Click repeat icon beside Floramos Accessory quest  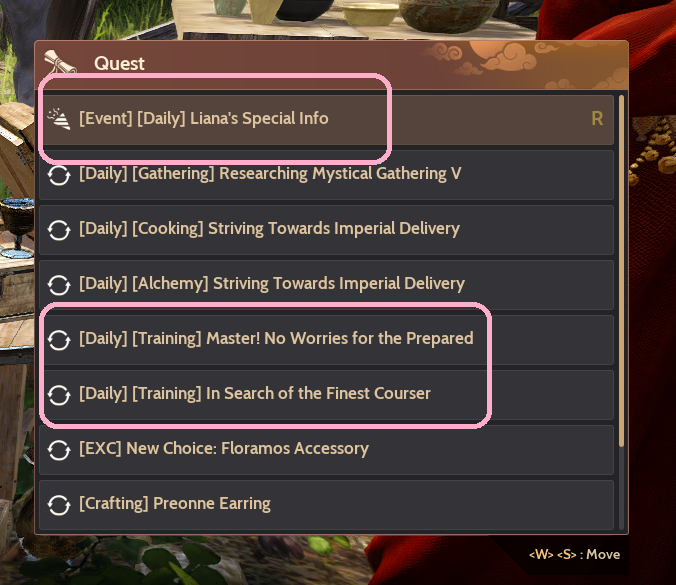click(x=59, y=450)
